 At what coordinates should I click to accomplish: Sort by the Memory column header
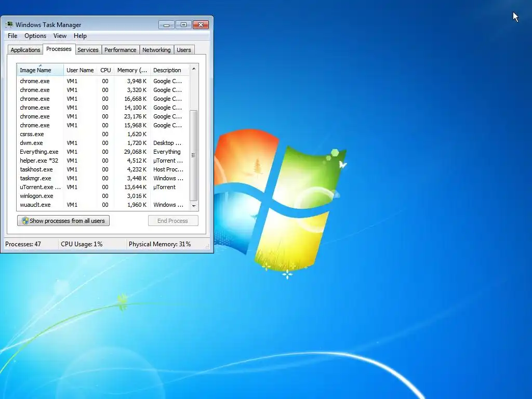tap(132, 70)
